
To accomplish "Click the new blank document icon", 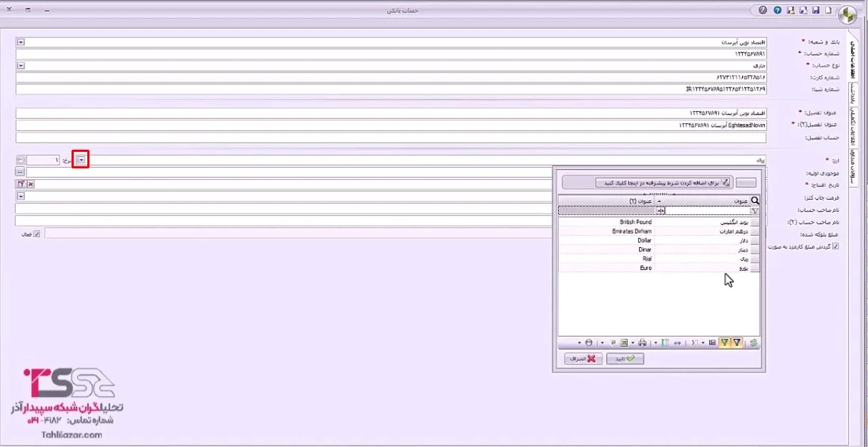I will [x=828, y=10].
